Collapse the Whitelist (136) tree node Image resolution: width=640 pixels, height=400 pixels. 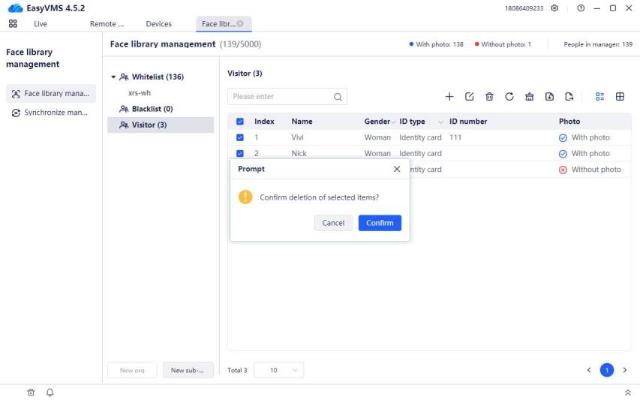pos(113,77)
